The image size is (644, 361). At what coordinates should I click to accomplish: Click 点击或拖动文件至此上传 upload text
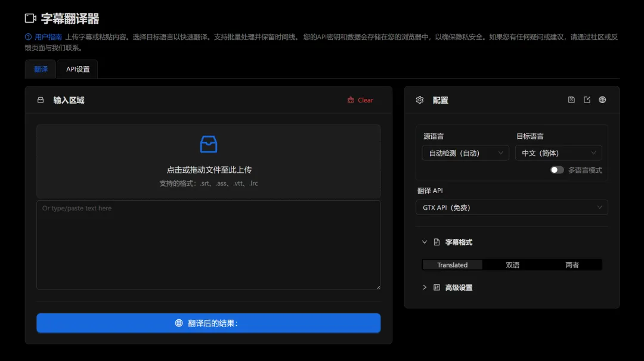point(209,170)
